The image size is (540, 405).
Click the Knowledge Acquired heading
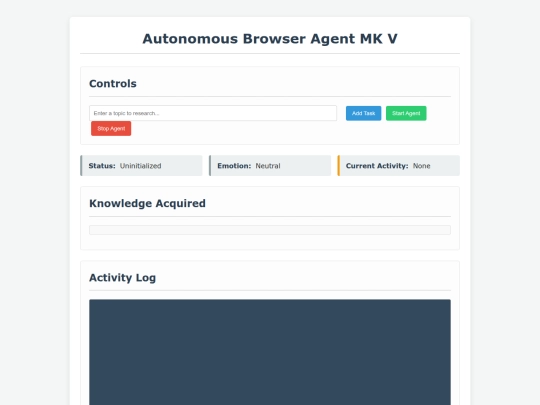(147, 203)
